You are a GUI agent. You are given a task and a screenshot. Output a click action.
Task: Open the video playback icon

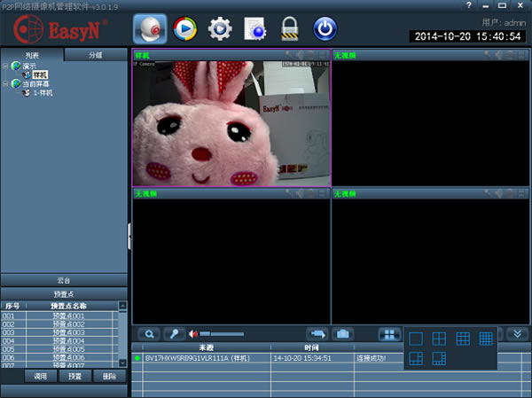point(185,29)
